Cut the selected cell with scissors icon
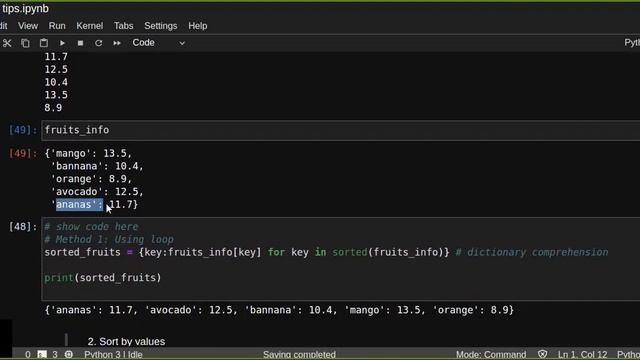This screenshot has width=640, height=360. click(7, 43)
